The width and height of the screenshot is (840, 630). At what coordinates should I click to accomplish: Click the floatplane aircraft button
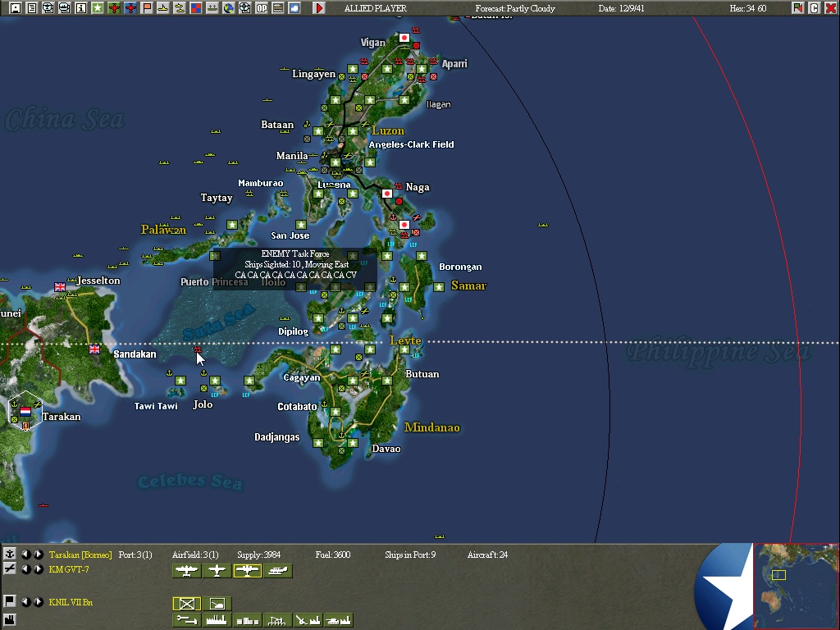click(x=278, y=571)
